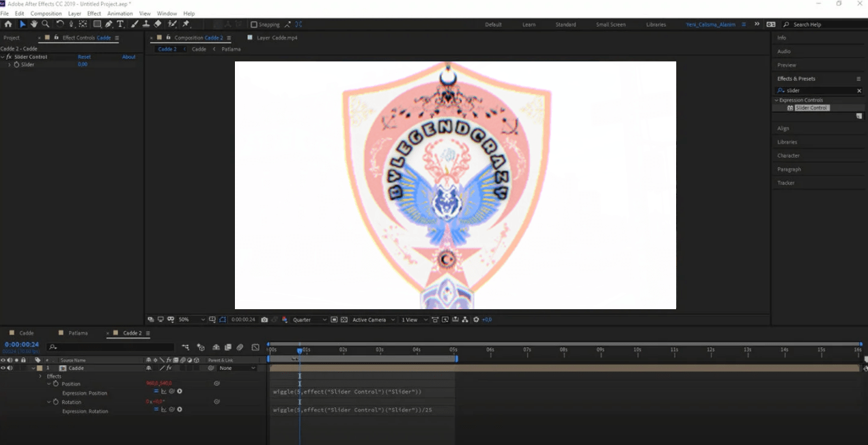The width and height of the screenshot is (868, 445).
Task: Select the Pen tool
Action: [x=109, y=24]
